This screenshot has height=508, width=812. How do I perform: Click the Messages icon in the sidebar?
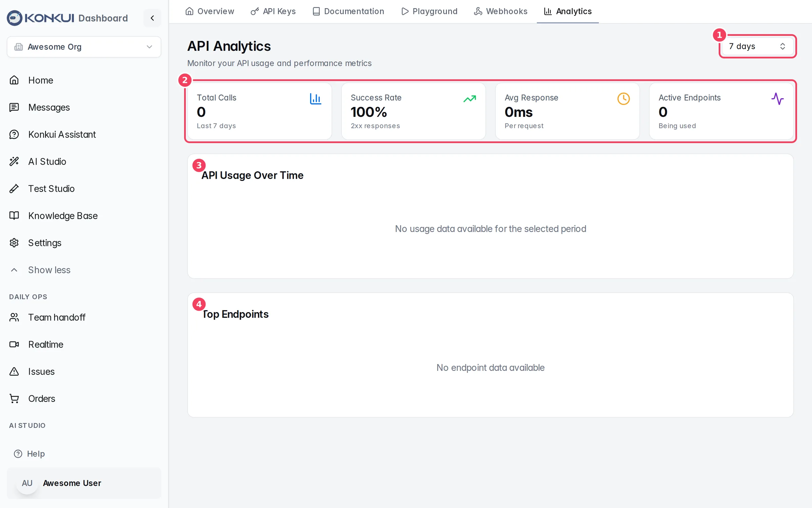click(x=14, y=107)
